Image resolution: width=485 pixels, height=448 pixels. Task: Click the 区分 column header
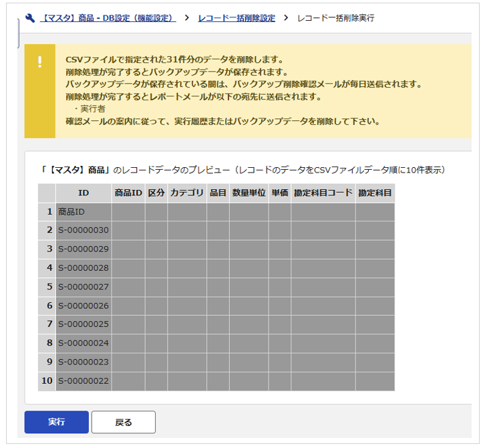click(156, 193)
